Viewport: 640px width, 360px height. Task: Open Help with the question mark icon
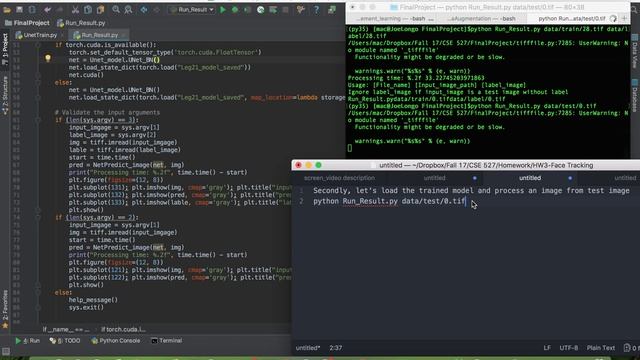click(316, 9)
